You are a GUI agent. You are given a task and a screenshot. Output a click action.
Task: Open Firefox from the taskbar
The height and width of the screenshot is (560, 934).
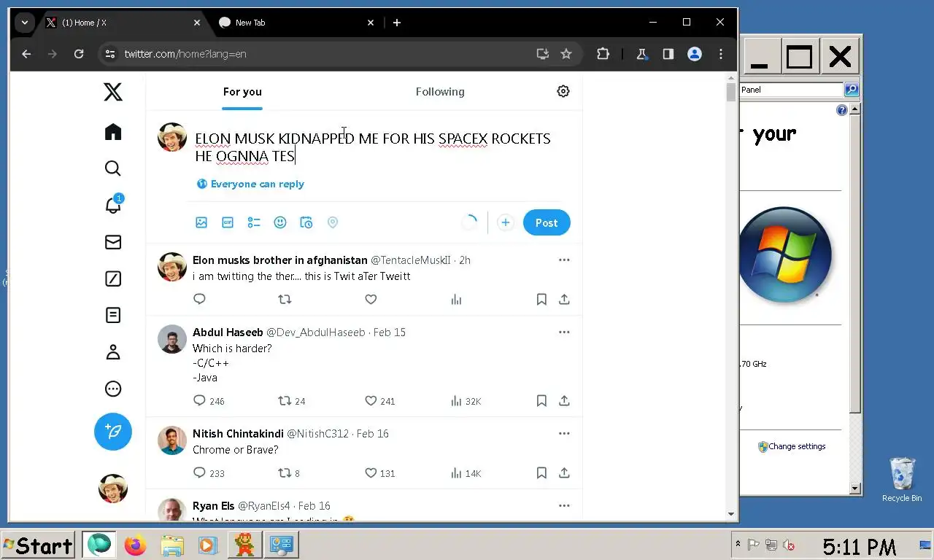point(135,545)
